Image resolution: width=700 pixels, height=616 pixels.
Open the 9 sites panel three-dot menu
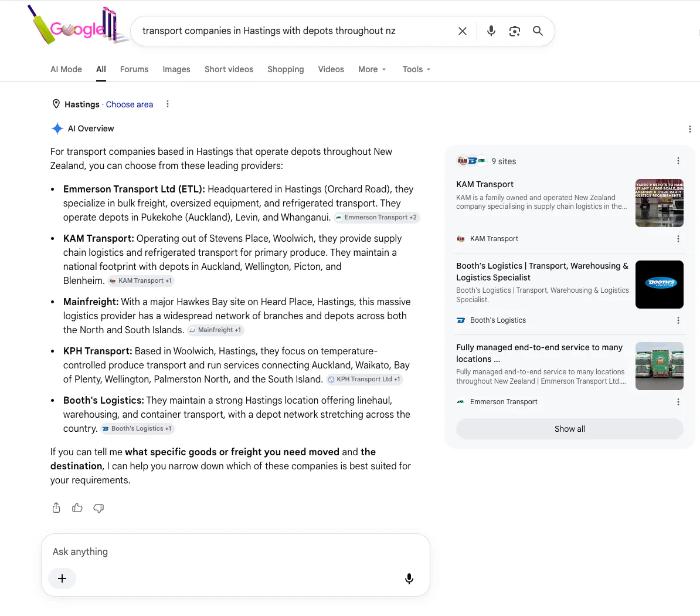tap(678, 161)
